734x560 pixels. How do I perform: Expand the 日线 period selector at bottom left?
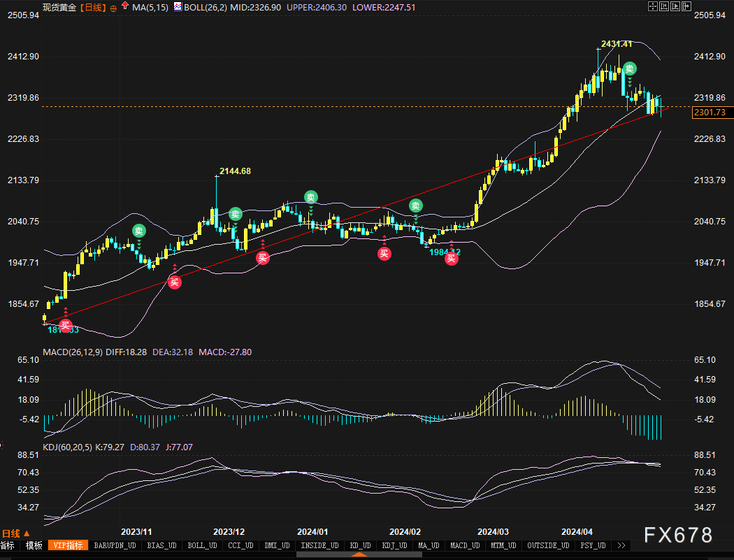[15, 533]
